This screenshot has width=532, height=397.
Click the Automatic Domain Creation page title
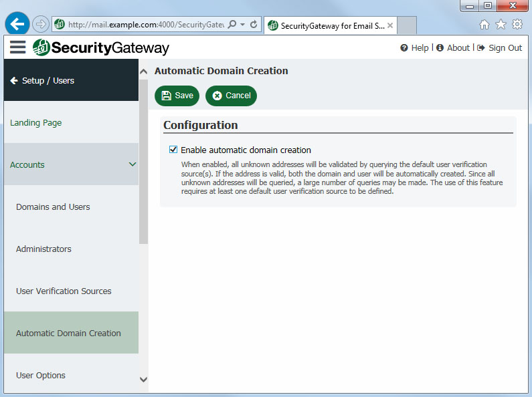(221, 71)
